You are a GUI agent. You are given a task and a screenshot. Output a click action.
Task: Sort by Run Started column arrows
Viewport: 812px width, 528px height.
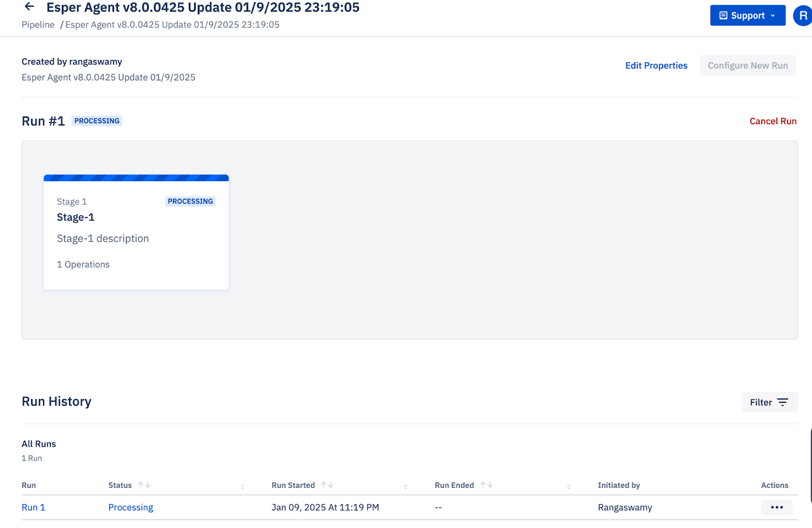tap(327, 485)
